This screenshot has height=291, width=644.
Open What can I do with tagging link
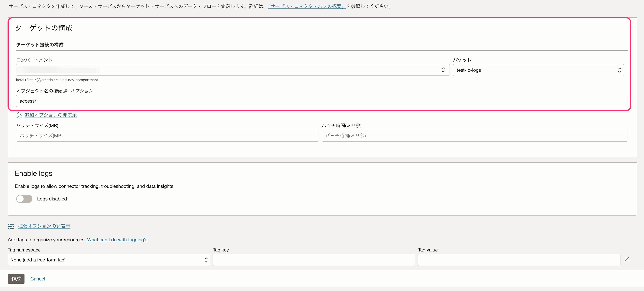pyautogui.click(x=117, y=240)
